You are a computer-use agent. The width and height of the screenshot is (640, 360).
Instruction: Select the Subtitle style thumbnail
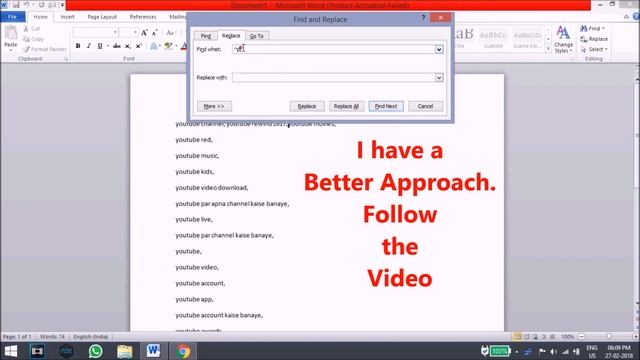[x=493, y=39]
